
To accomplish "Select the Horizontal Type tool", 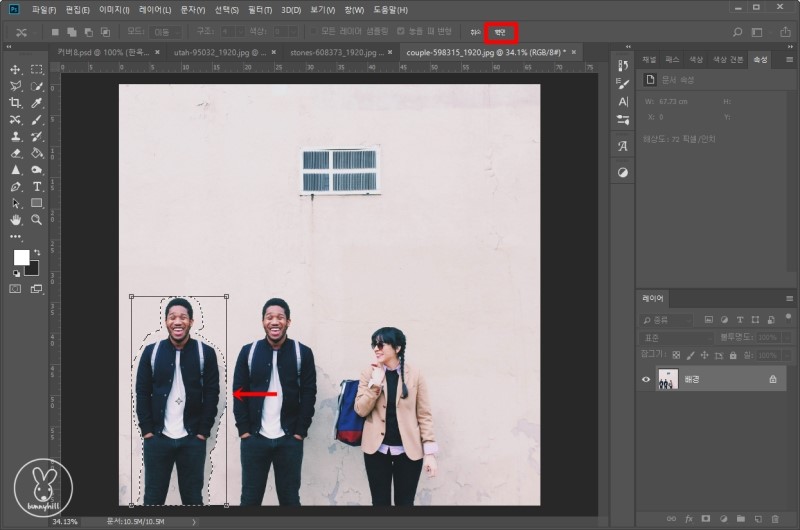I will tap(37, 186).
